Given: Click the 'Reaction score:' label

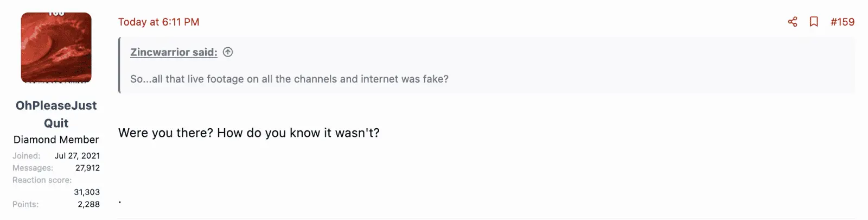Looking at the screenshot, I should 42,180.
